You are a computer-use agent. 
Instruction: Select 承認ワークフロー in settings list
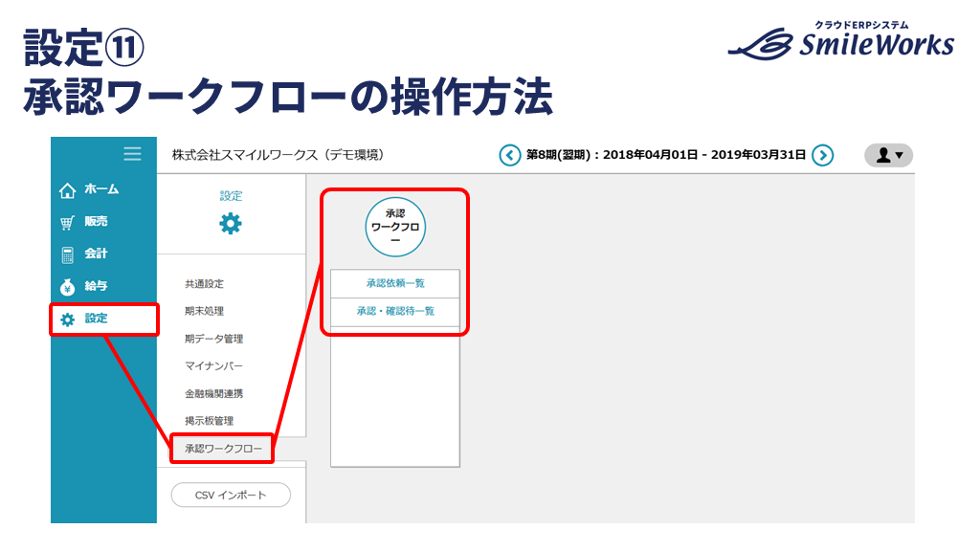point(222,449)
